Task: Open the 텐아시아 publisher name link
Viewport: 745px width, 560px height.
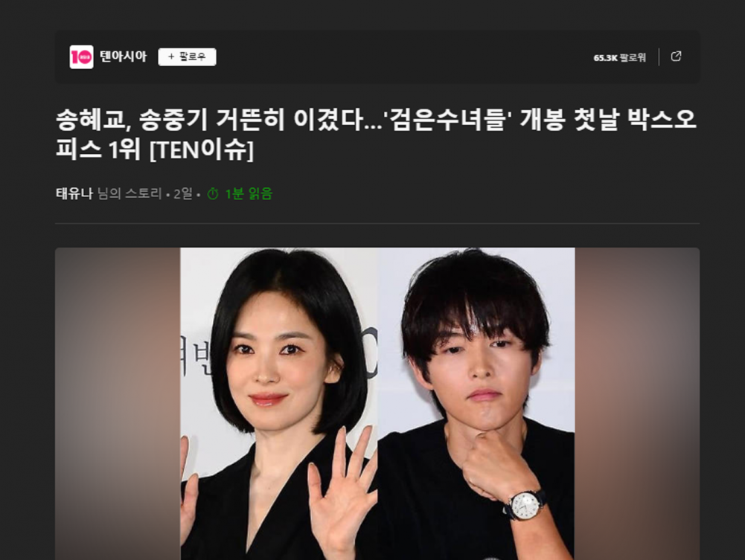Action: coord(123,57)
